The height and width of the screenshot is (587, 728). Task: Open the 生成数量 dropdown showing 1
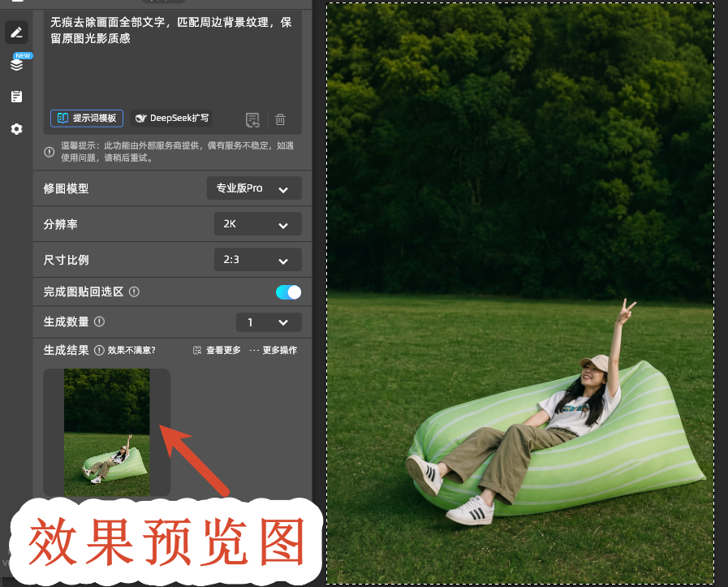tap(269, 322)
